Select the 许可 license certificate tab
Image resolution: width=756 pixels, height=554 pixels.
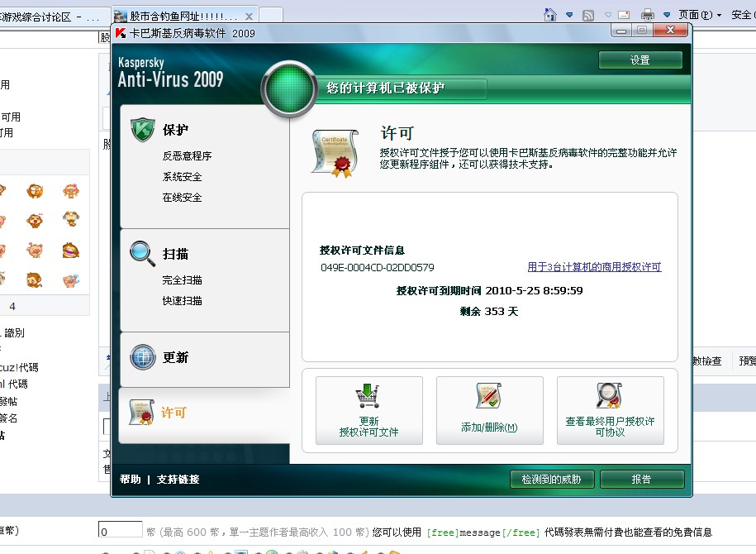click(x=174, y=412)
